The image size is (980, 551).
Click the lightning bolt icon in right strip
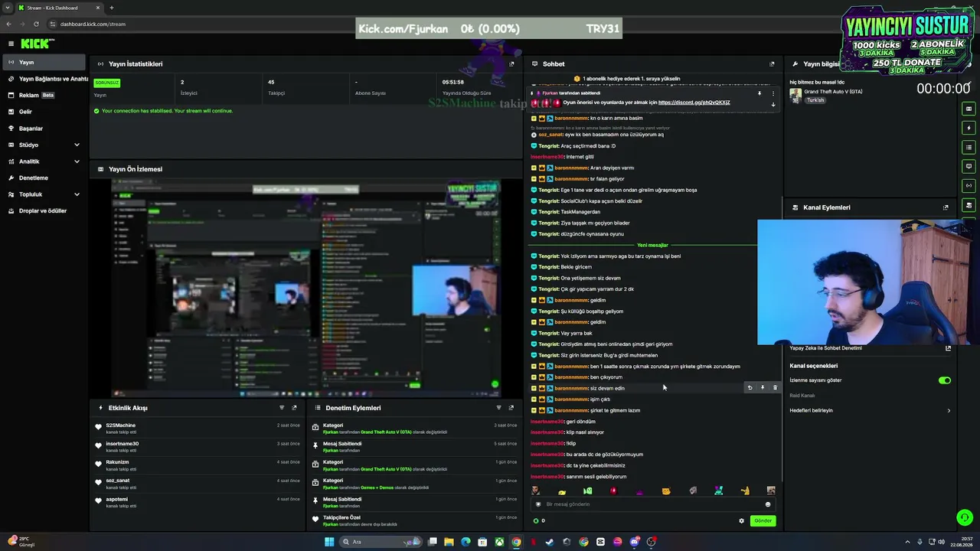[x=969, y=128]
